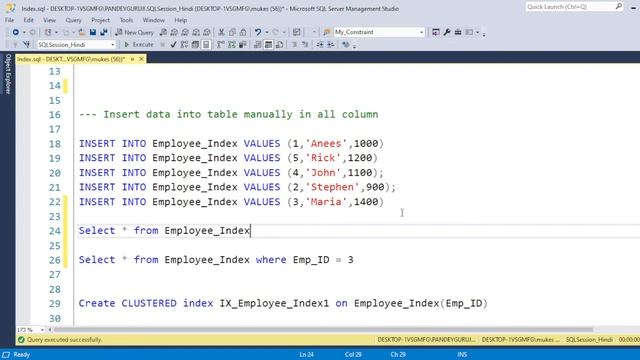Click the Toolbox icon

(x=458, y=32)
